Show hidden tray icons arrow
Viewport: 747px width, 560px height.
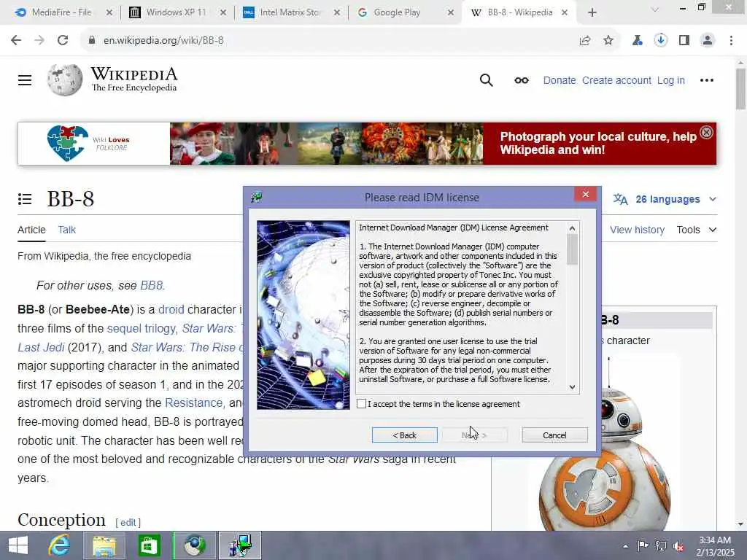point(625,546)
